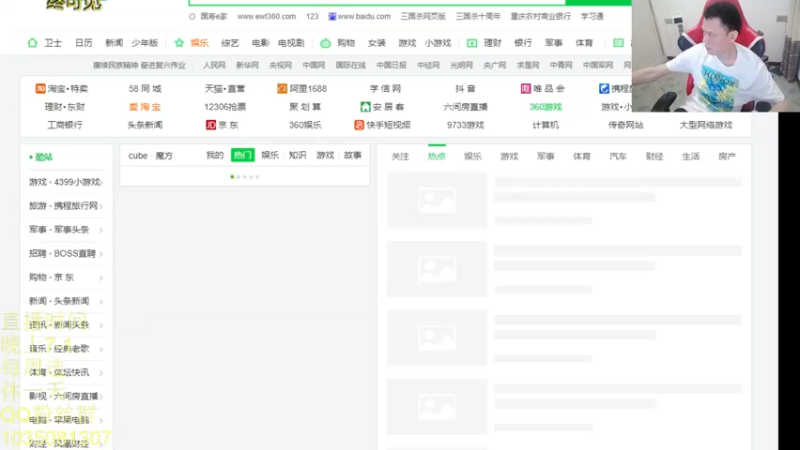Expand the 军事·军事头条 row chevron
Image resolution: width=800 pixels, height=450 pixels.
coord(101,230)
